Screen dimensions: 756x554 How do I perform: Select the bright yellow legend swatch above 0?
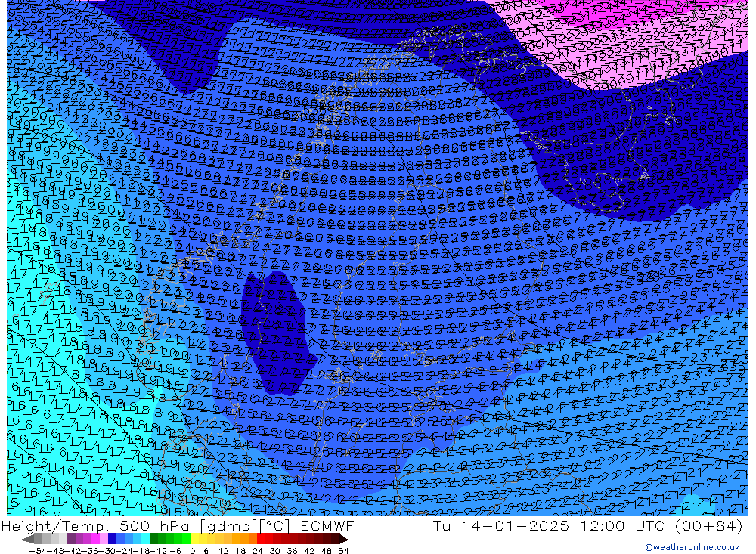pyautogui.click(x=194, y=539)
